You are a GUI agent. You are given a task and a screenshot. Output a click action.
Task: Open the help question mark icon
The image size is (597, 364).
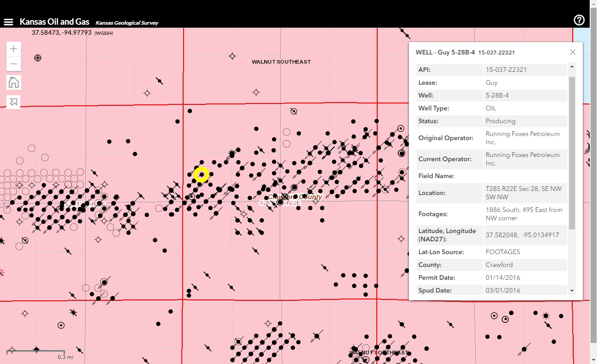tap(579, 20)
